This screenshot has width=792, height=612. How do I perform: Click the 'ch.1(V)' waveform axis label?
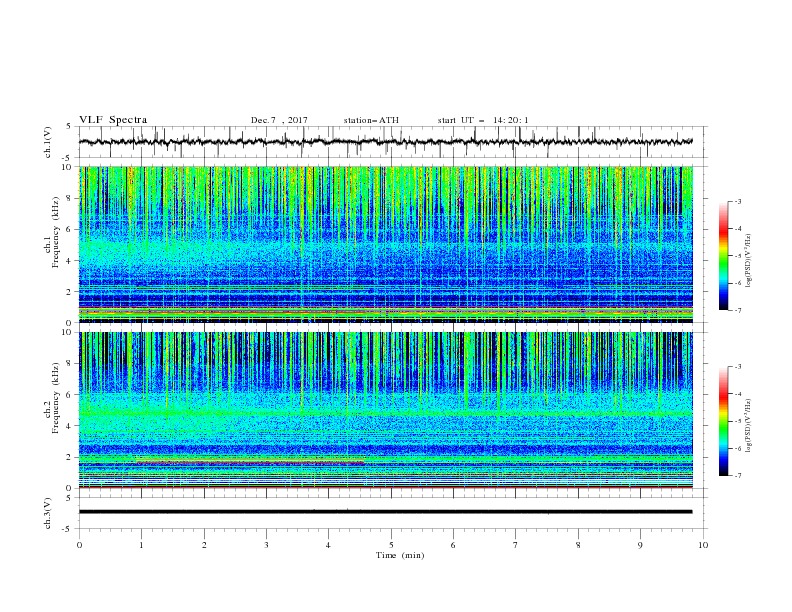[x=48, y=142]
